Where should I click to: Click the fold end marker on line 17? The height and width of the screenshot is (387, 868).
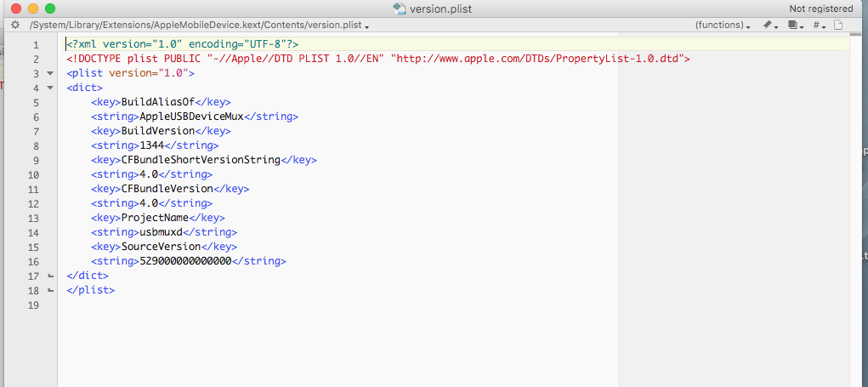coord(50,276)
